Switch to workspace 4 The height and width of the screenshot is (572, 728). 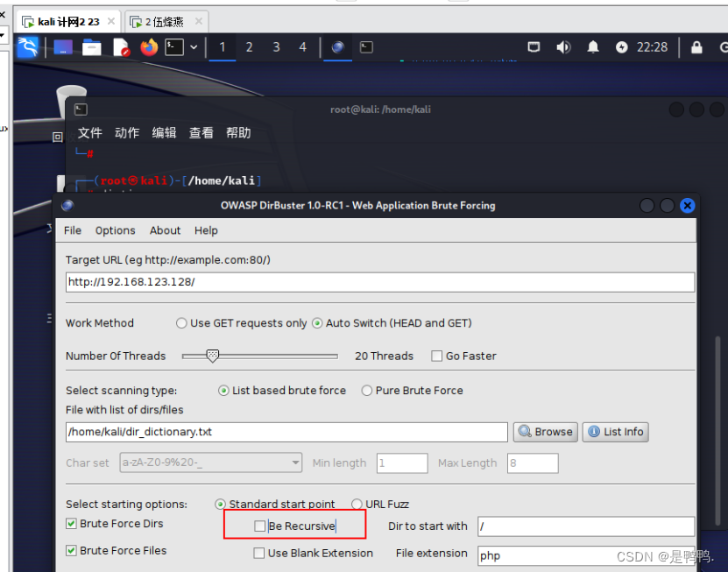coord(303,47)
